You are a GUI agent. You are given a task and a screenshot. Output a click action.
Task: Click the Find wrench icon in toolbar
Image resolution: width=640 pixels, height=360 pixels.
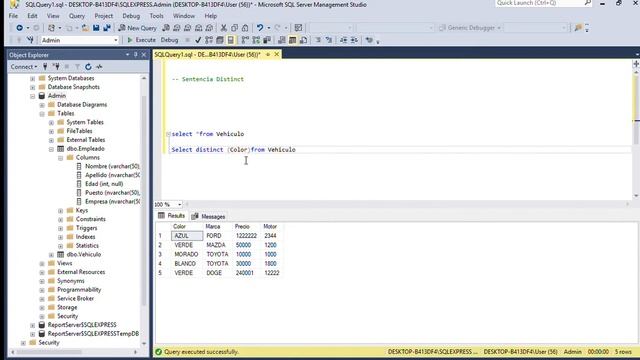[578, 28]
